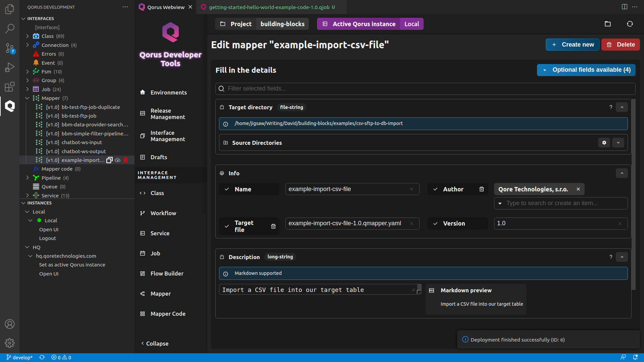
Task: Click the deploy cloud icon on example-import row
Action: 117,160
